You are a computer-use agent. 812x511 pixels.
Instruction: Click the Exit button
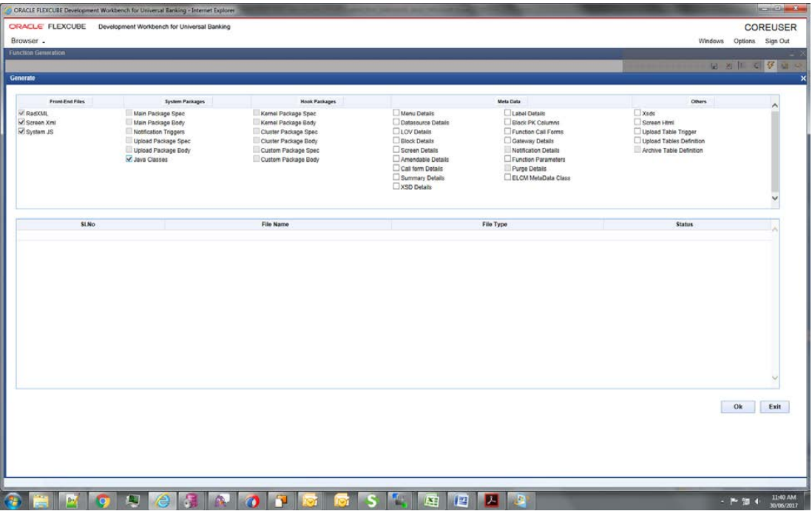click(775, 407)
